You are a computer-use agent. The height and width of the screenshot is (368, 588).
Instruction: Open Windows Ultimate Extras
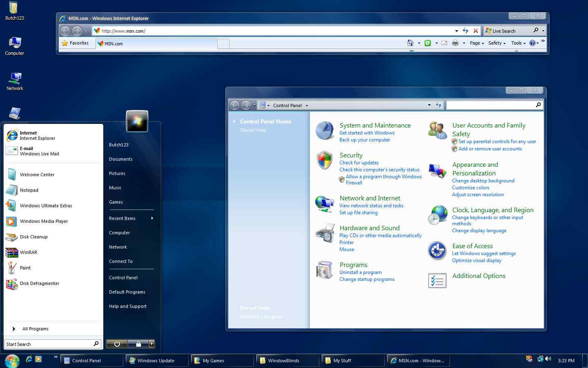point(53,206)
